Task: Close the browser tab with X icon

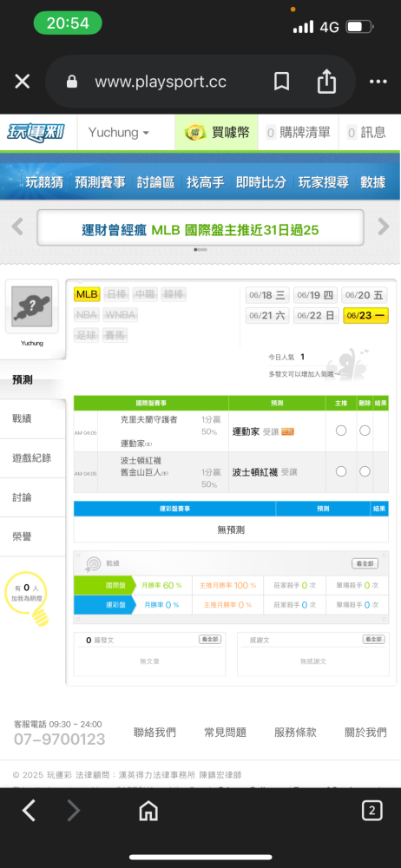Action: point(23,82)
